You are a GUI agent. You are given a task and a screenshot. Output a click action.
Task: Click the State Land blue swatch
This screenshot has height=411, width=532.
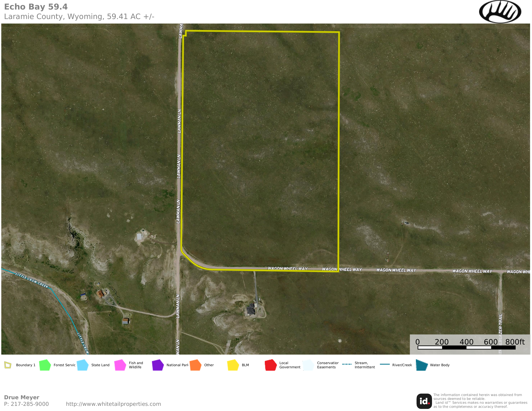83,365
